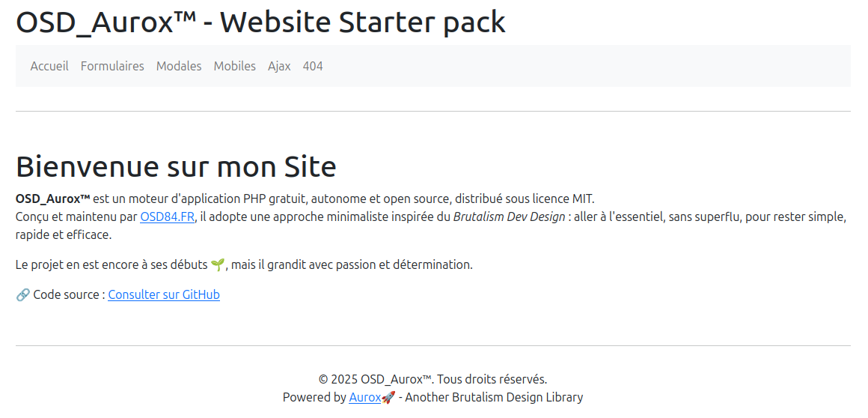
Task: Open the Mobiles menu item
Action: point(235,66)
